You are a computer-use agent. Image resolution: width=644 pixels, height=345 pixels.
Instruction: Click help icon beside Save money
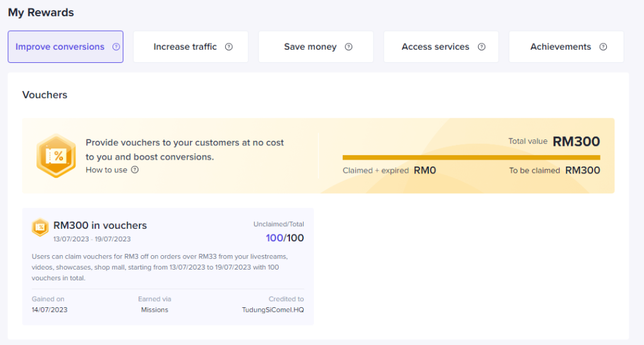pyautogui.click(x=348, y=47)
